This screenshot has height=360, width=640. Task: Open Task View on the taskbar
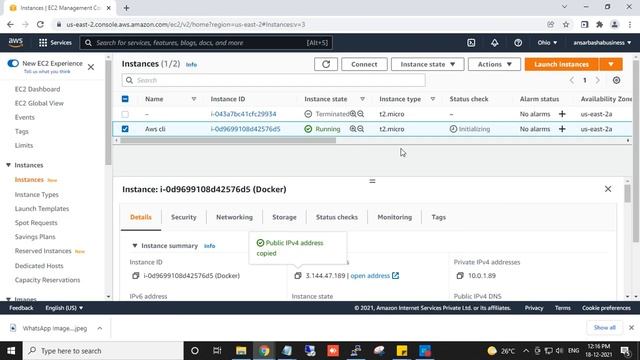[x=217, y=351]
